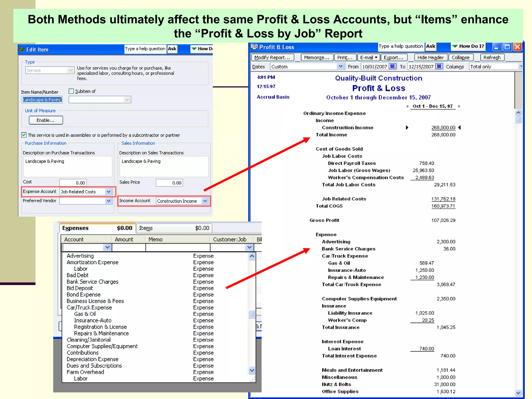
Task: Open the Dates range dropdown showing Custom
Action: pyautogui.click(x=341, y=66)
